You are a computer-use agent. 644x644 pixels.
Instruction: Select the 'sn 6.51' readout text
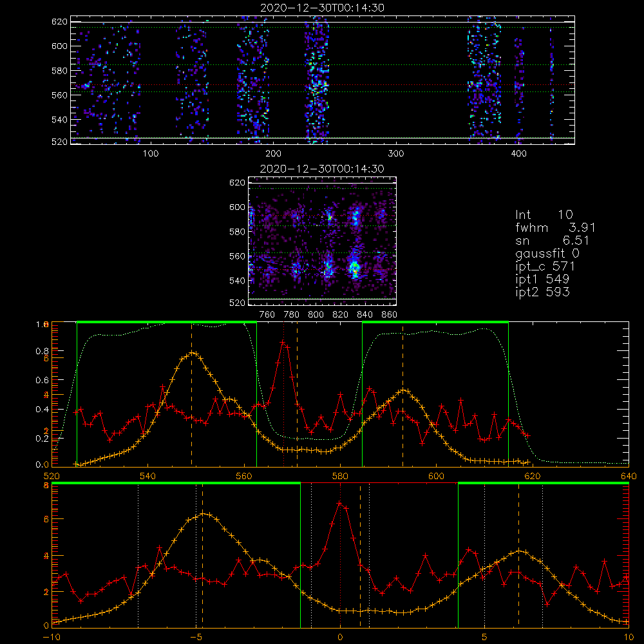pyautogui.click(x=553, y=240)
